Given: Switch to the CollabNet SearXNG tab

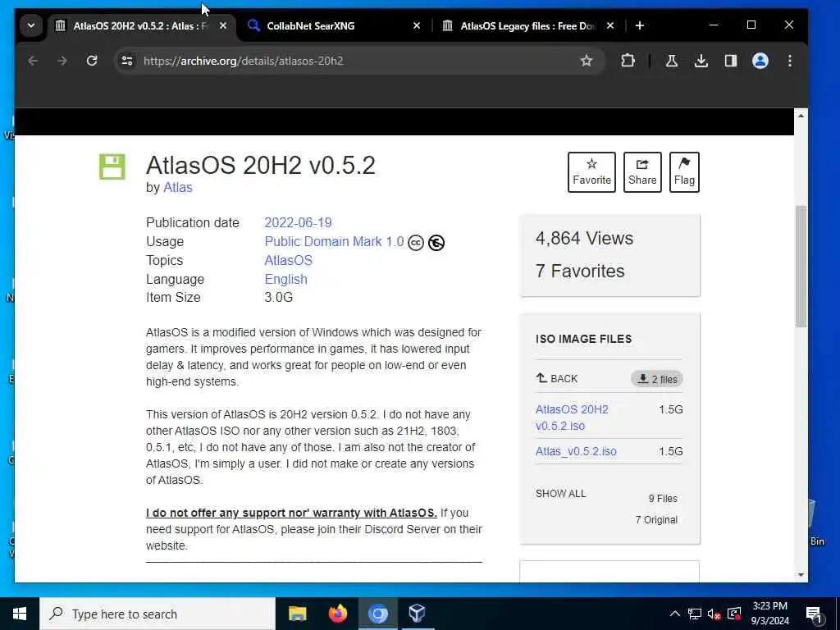Looking at the screenshot, I should pos(334,25).
